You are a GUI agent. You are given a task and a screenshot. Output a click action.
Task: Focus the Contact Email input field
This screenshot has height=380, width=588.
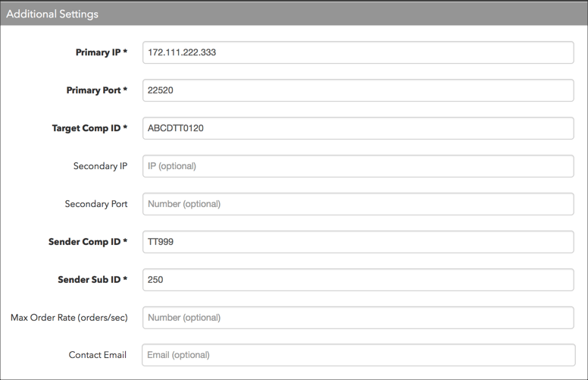coord(358,355)
